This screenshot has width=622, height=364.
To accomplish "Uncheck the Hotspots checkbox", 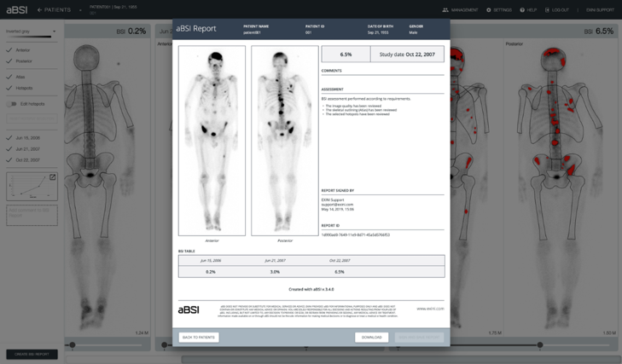I will point(9,88).
